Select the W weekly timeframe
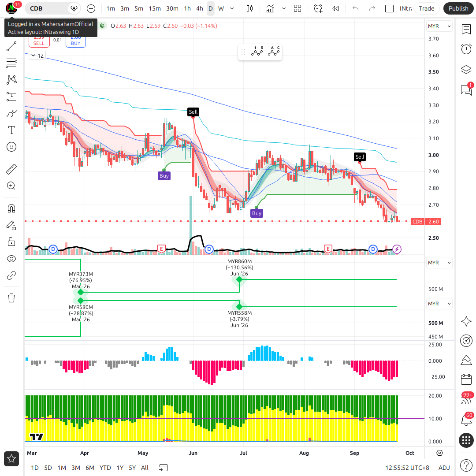Viewport: 476px width, 476px height. [x=221, y=8]
